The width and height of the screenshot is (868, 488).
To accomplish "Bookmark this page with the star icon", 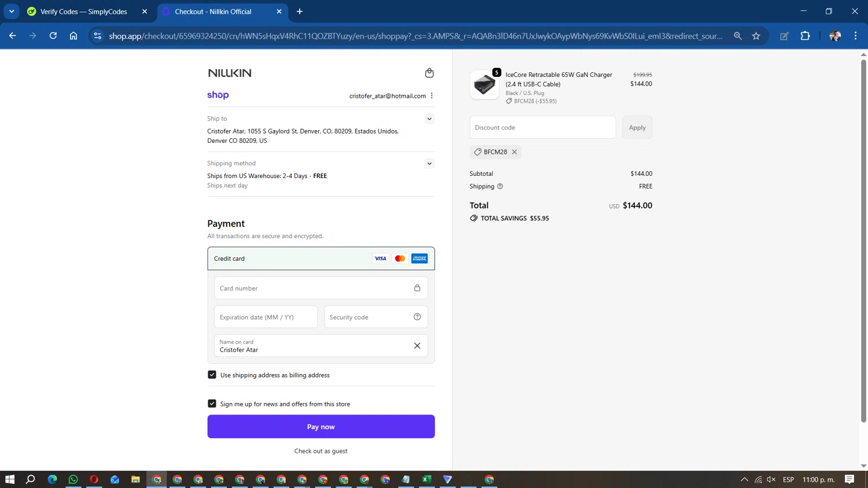I will pyautogui.click(x=756, y=36).
